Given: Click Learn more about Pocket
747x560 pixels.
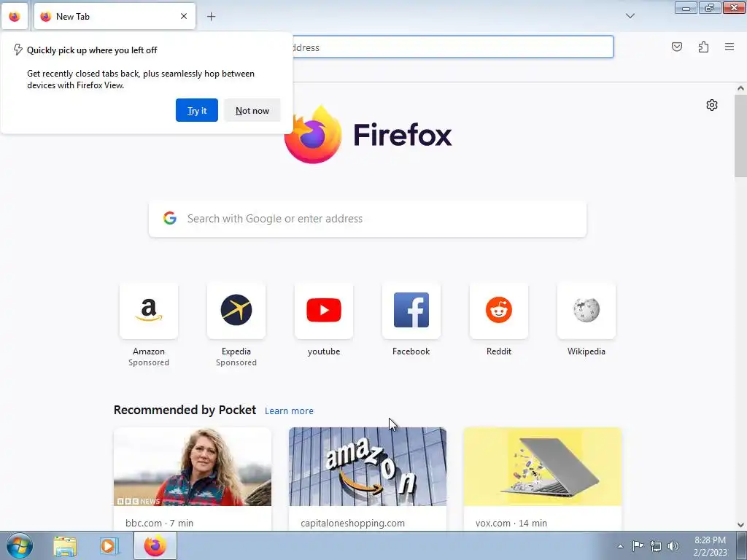Looking at the screenshot, I should pos(289,411).
